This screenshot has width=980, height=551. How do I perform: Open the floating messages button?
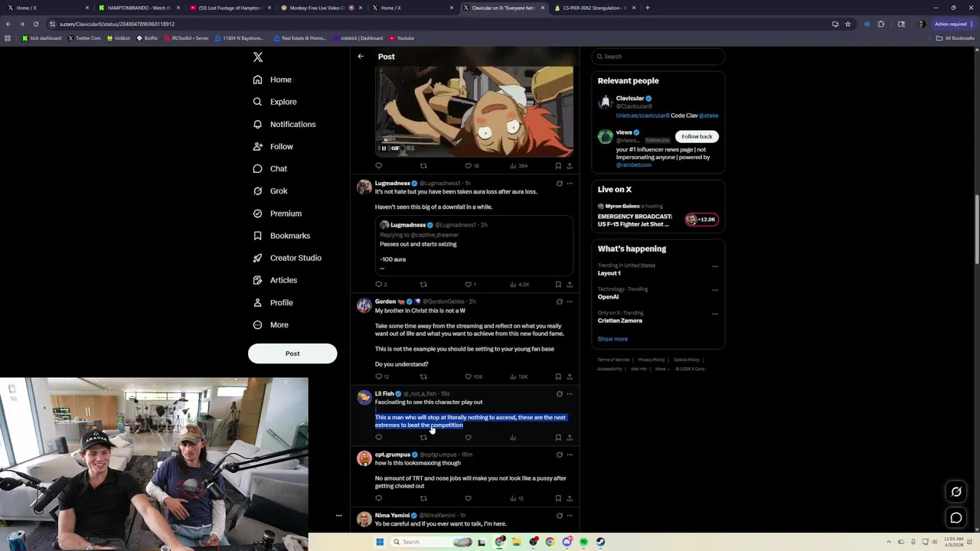[x=956, y=518]
